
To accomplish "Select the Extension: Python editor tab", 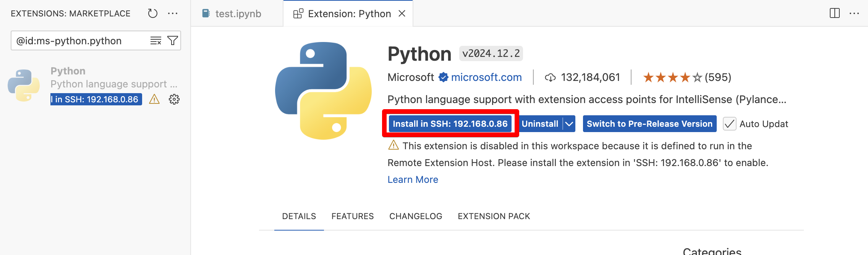I will pos(348,14).
